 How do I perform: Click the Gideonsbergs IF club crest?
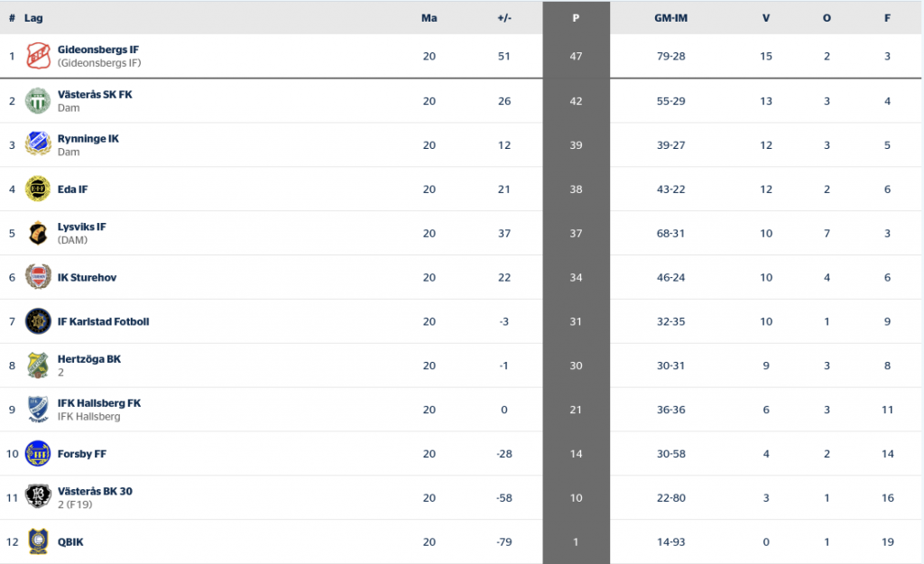(38, 56)
